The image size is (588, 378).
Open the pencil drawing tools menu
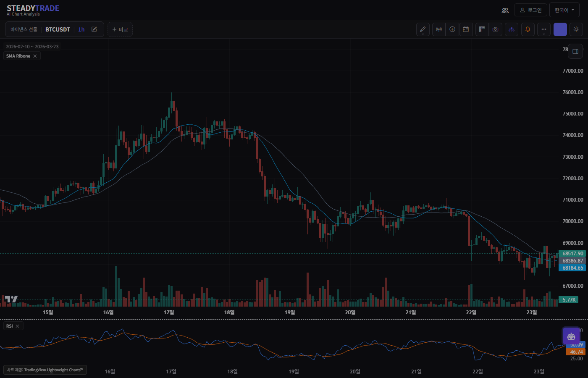(x=423, y=29)
